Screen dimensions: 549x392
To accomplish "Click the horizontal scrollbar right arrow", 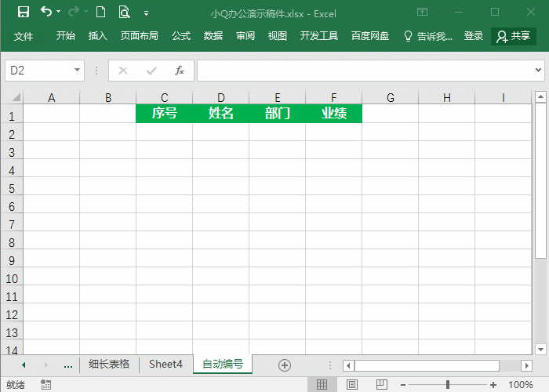I will tap(526, 366).
